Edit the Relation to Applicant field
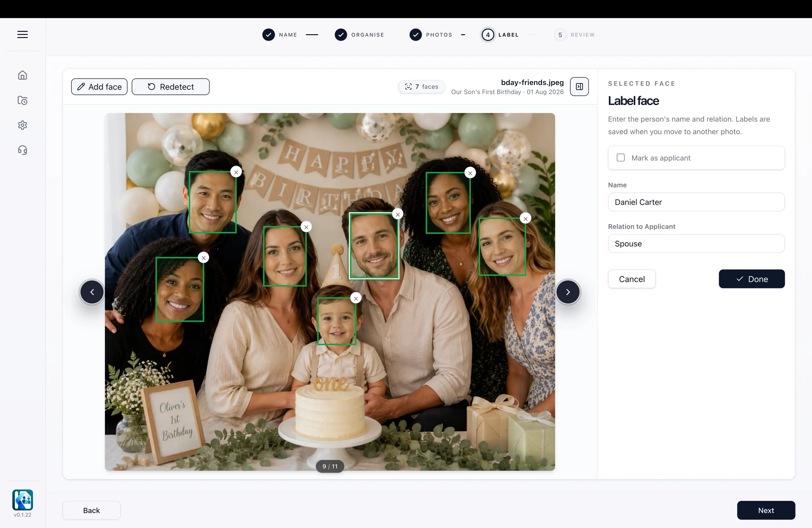The height and width of the screenshot is (528, 812). 696,244
